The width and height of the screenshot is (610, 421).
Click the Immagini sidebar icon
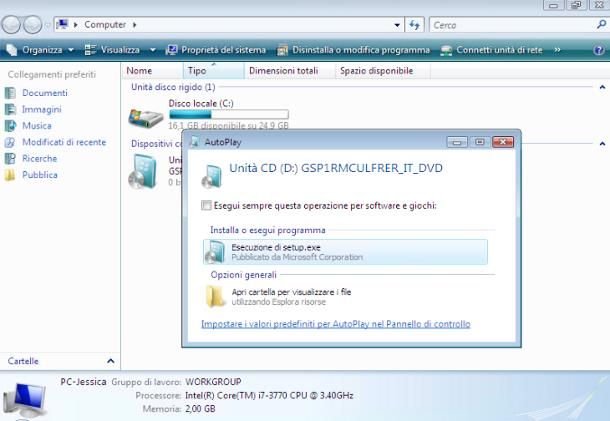pyautogui.click(x=10, y=109)
